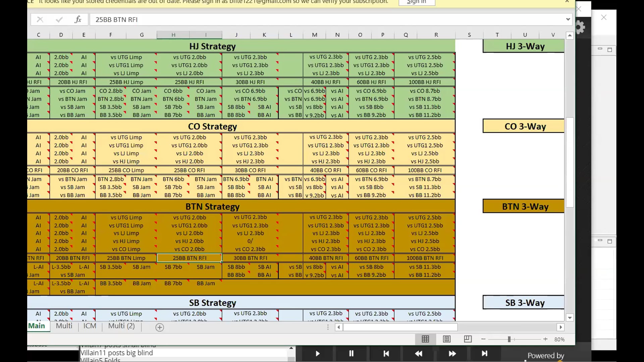Switch to the Multi sheet tab
This screenshot has width=644, height=362.
pyautogui.click(x=64, y=326)
